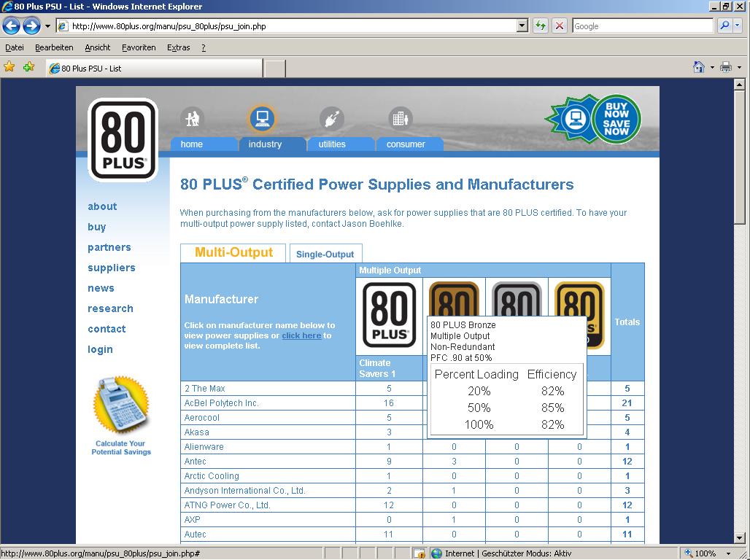Open the consumer navigation tab

[x=410, y=144]
